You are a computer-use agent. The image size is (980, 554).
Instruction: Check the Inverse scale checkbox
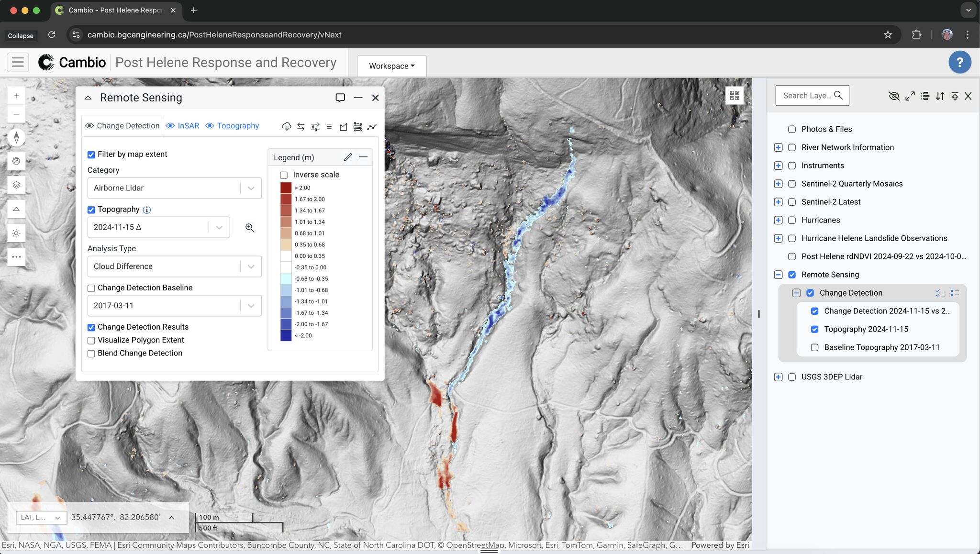click(284, 175)
